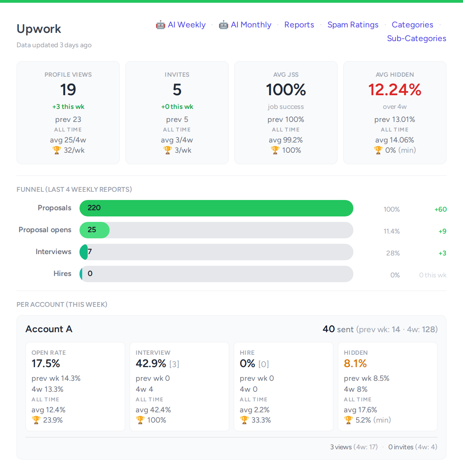Click the robot icon beside AI Weekly
The height and width of the screenshot is (476, 463).
pyautogui.click(x=160, y=25)
